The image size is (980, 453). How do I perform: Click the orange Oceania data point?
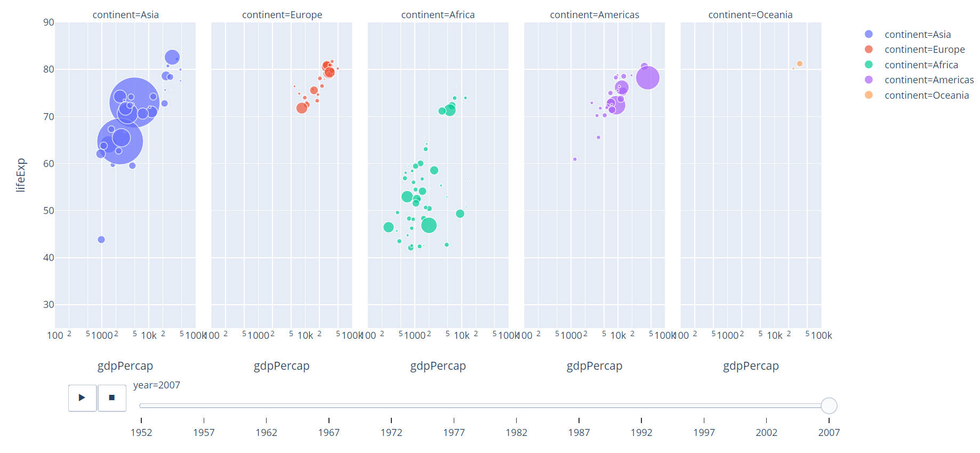click(800, 63)
